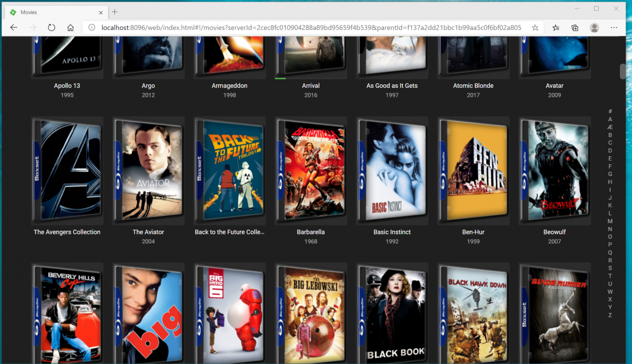
Task: Click the Atomic Blonde title
Action: coord(473,85)
